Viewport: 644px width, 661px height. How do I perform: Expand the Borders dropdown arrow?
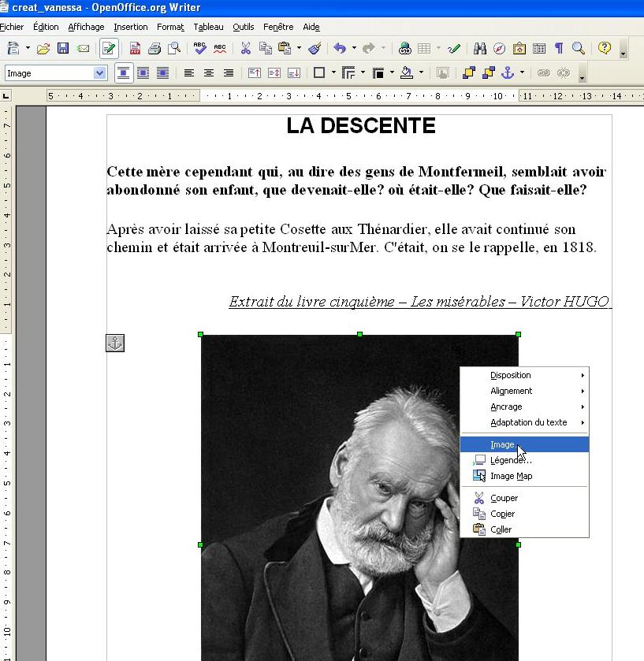[333, 73]
